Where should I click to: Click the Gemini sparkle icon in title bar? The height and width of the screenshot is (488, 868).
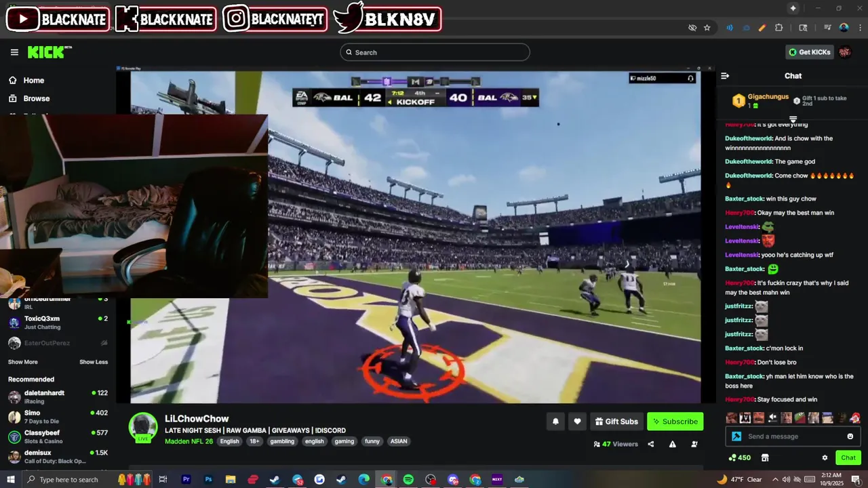(x=793, y=8)
